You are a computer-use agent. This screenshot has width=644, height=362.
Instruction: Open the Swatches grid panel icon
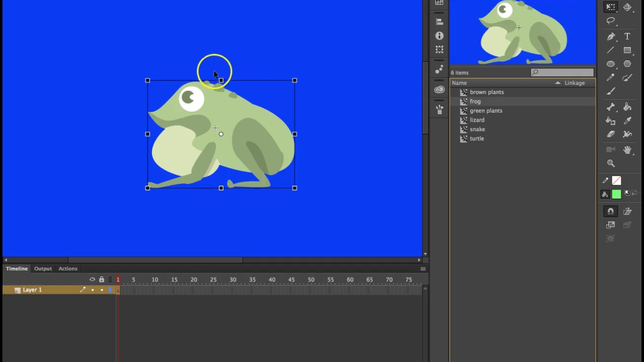tap(439, 3)
